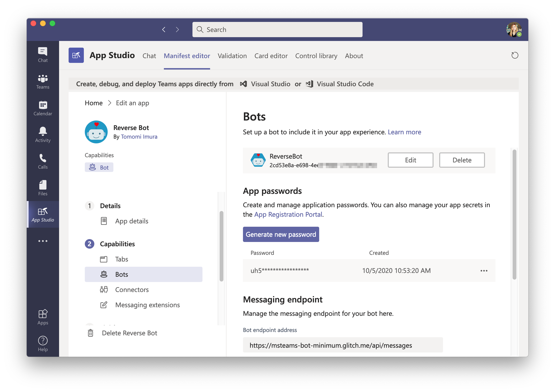Image resolution: width=555 pixels, height=392 pixels.
Task: Expand more options via sidebar ellipsis
Action: click(x=43, y=241)
